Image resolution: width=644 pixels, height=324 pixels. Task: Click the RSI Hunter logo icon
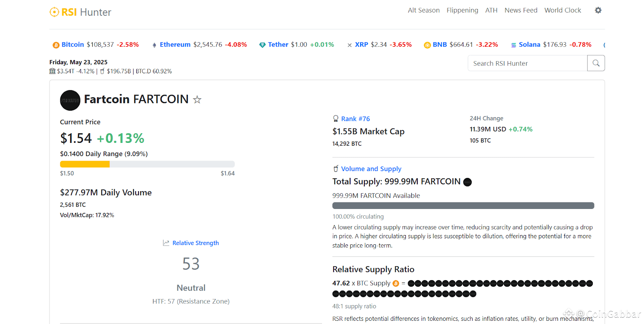54,12
